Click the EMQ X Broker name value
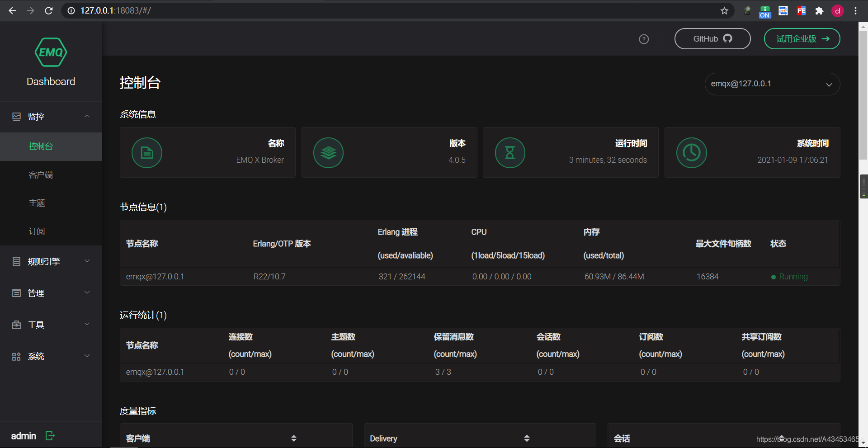Image resolution: width=868 pixels, height=448 pixels. [260, 160]
